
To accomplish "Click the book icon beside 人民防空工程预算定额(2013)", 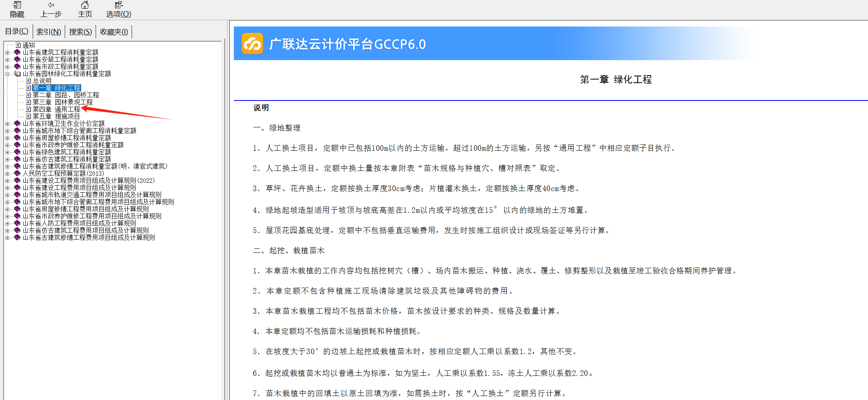I will pyautogui.click(x=17, y=173).
